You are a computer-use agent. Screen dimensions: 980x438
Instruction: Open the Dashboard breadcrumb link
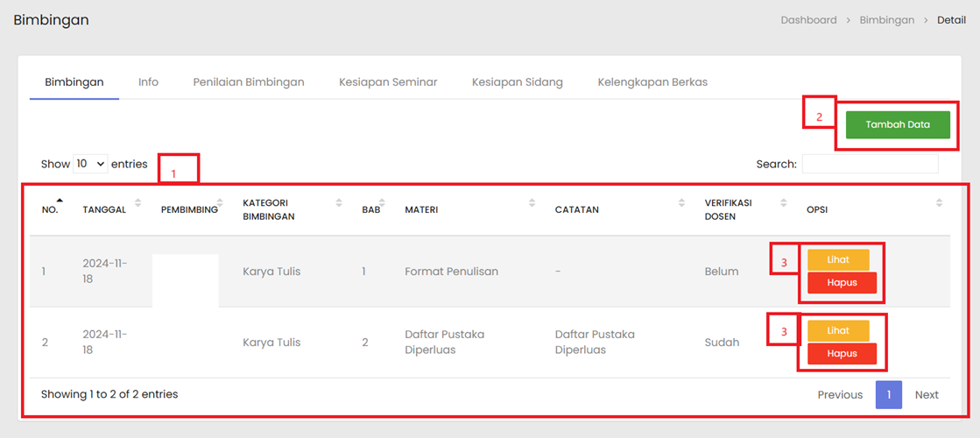tap(808, 20)
